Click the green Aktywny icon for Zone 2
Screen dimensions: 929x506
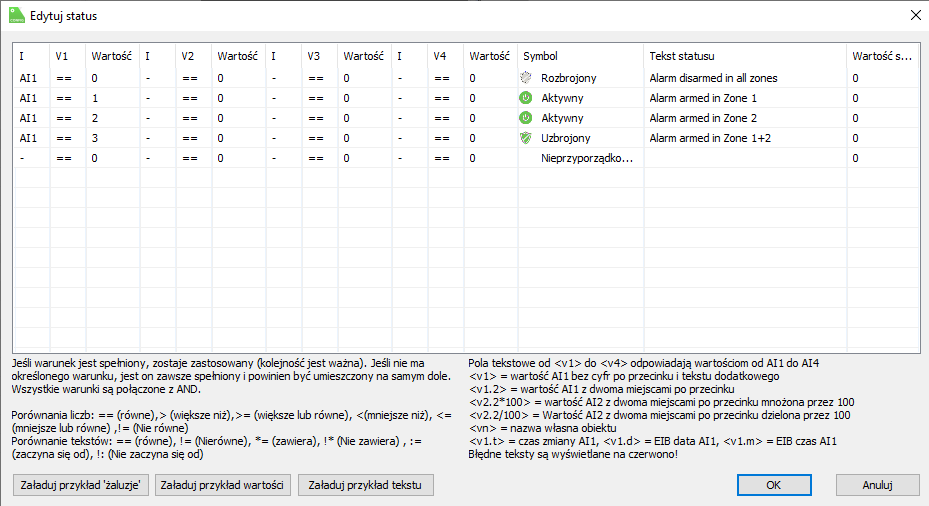click(x=526, y=118)
